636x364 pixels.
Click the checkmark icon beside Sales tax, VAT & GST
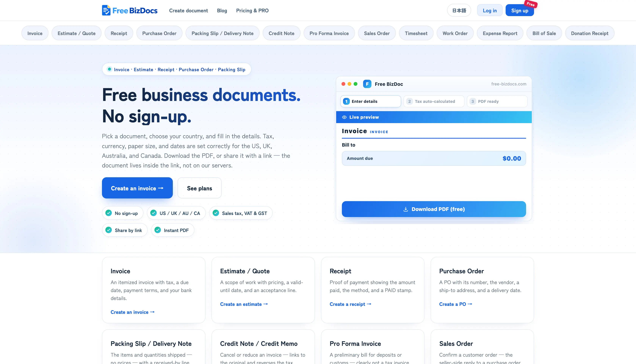pos(216,213)
